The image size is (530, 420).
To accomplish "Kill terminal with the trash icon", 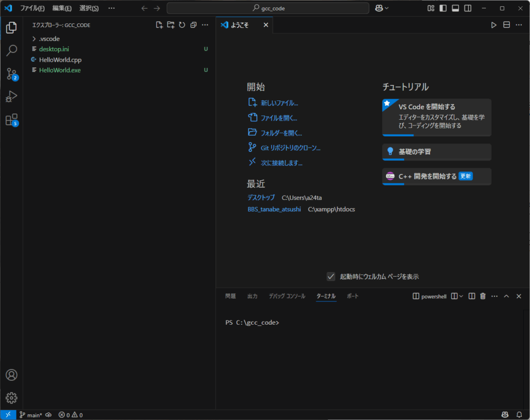I will coord(483,296).
